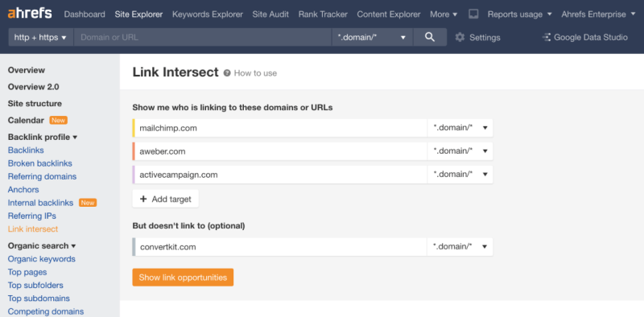Open Overview in the sidebar
This screenshot has height=317, width=644.
point(27,70)
